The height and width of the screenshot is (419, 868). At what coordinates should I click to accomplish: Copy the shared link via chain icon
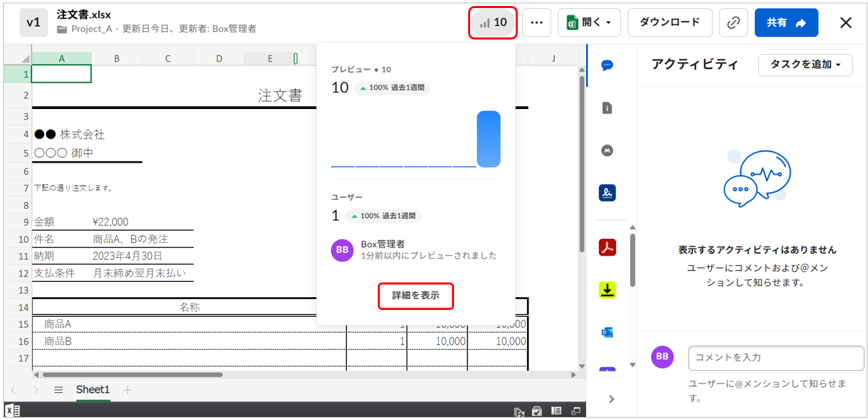coord(733,23)
